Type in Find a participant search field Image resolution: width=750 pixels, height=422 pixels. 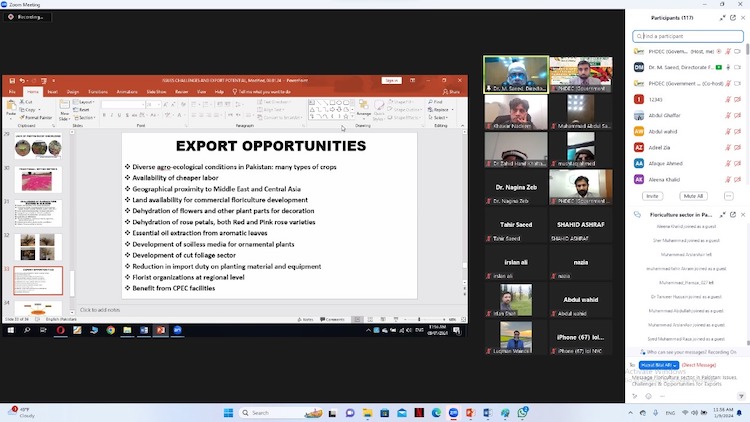pyautogui.click(x=690, y=35)
